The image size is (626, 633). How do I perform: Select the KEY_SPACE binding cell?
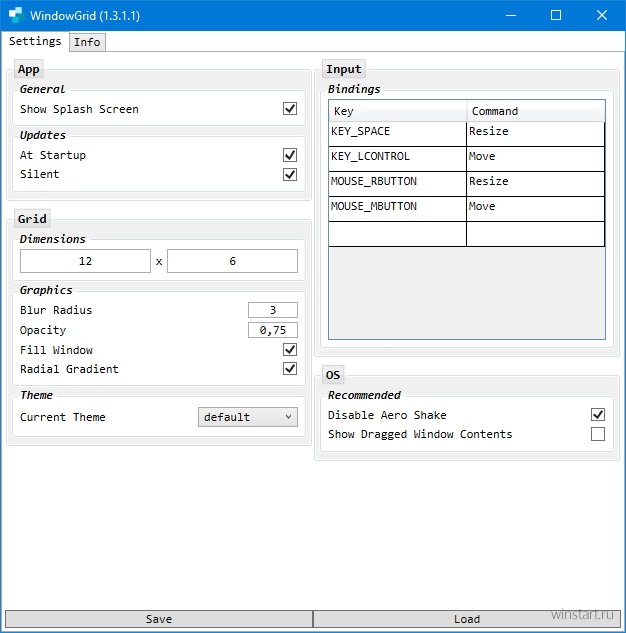pos(397,134)
